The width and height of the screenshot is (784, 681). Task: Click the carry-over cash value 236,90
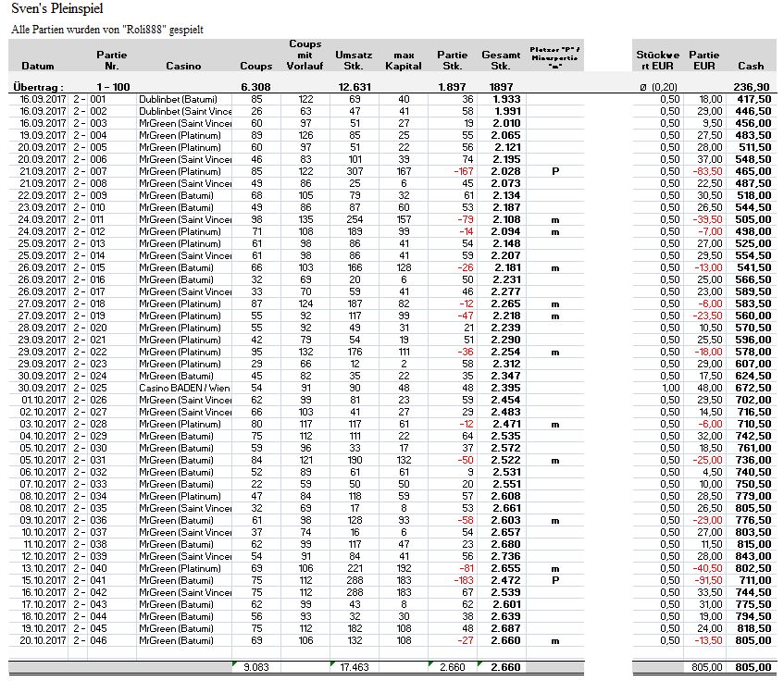pos(754,86)
